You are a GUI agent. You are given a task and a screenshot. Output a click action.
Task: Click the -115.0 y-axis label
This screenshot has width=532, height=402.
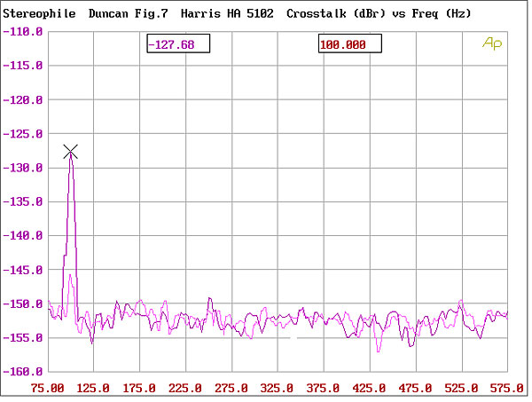pos(23,66)
